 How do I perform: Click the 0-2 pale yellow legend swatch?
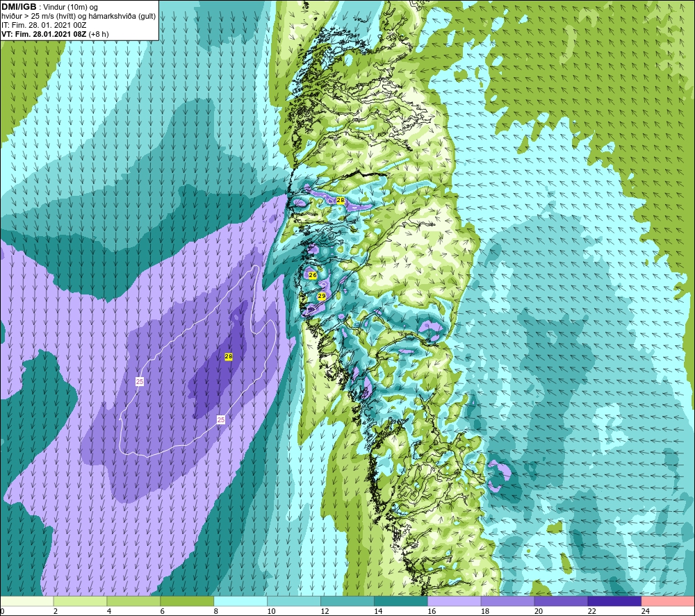(26, 601)
